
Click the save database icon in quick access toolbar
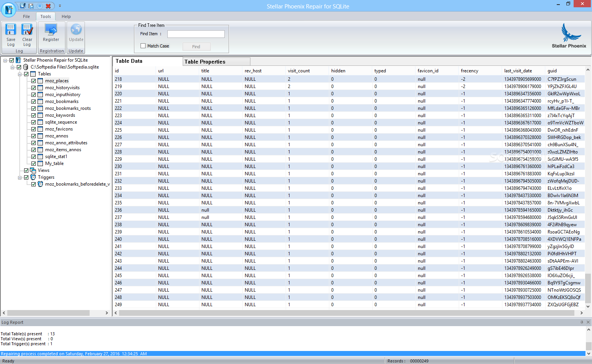[31, 6]
